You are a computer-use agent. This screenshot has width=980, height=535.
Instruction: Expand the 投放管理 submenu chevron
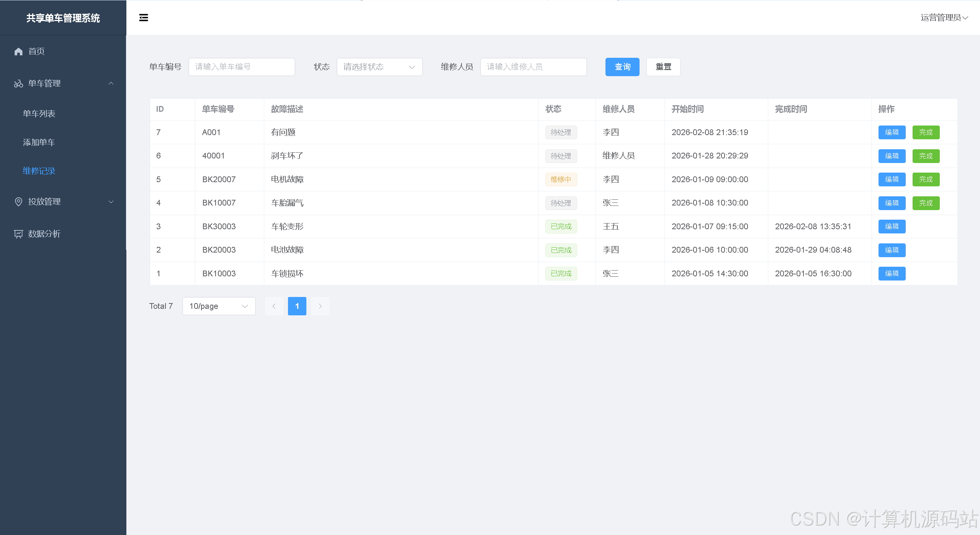click(111, 202)
